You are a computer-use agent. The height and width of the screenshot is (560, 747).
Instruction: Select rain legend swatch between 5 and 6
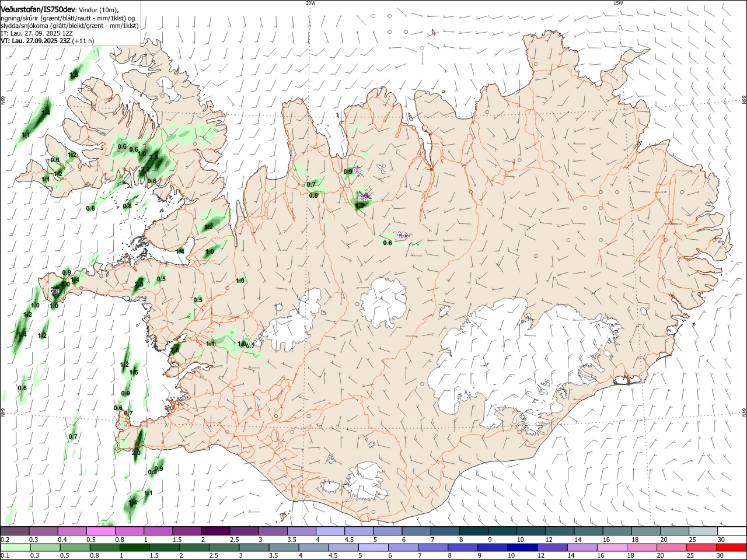tap(375, 547)
